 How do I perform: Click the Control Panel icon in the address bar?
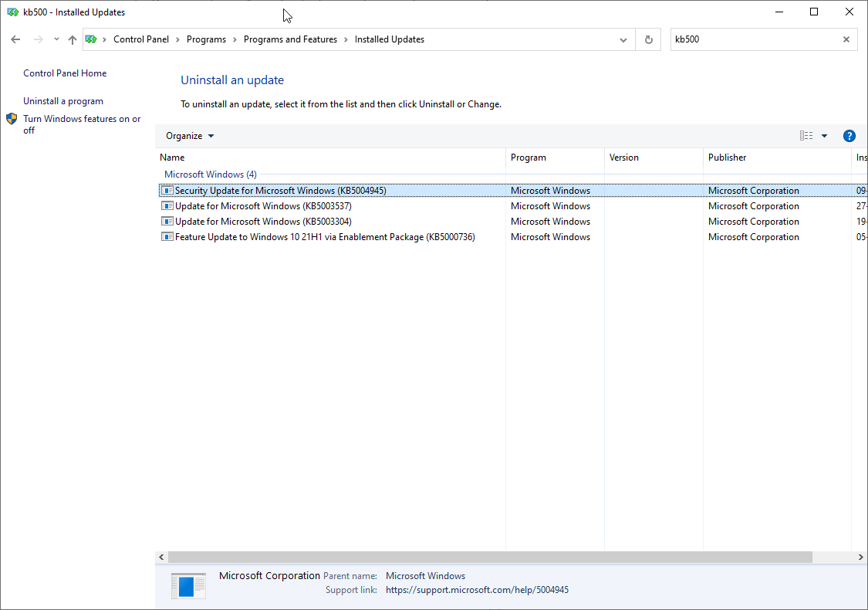(93, 39)
